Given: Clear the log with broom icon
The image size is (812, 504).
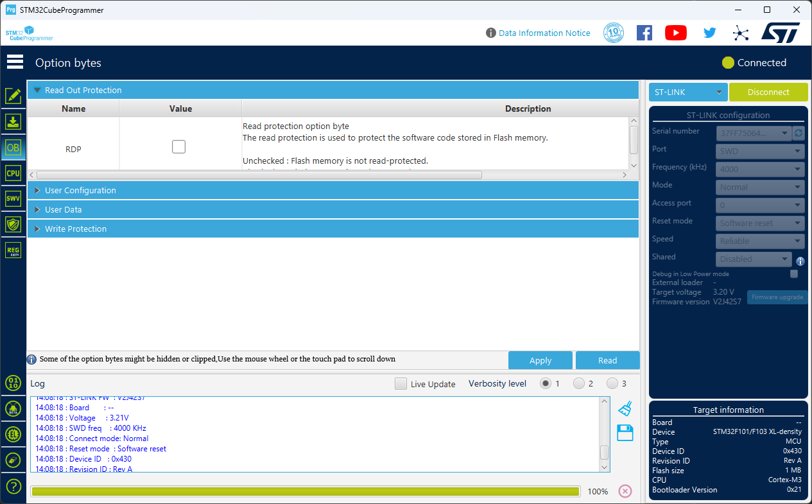Looking at the screenshot, I should click(x=625, y=409).
